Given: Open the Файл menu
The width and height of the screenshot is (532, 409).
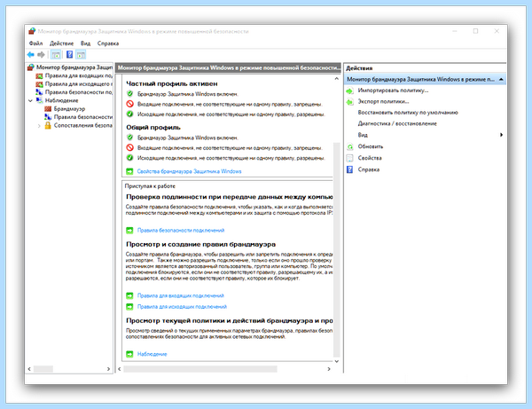Looking at the screenshot, I should click(35, 43).
